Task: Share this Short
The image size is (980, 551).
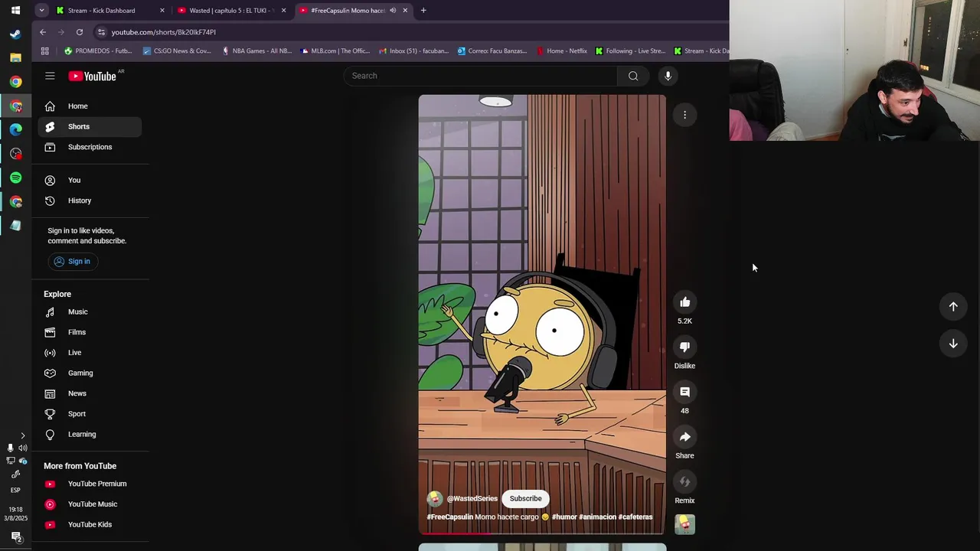Action: coord(684,437)
